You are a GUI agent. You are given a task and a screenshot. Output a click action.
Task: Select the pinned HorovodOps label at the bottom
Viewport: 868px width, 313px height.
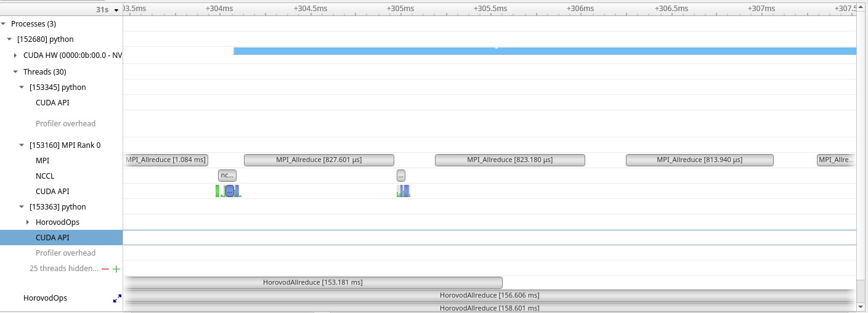tap(45, 298)
